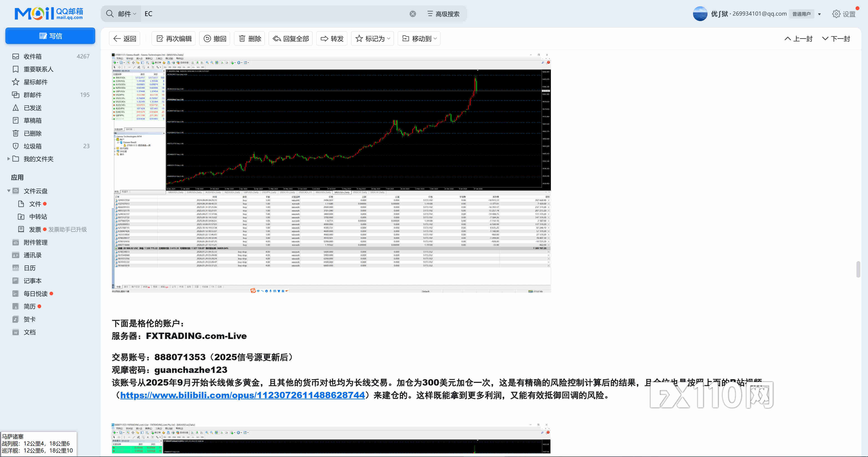Click the user avatar picture
The image size is (868, 457).
pos(700,14)
